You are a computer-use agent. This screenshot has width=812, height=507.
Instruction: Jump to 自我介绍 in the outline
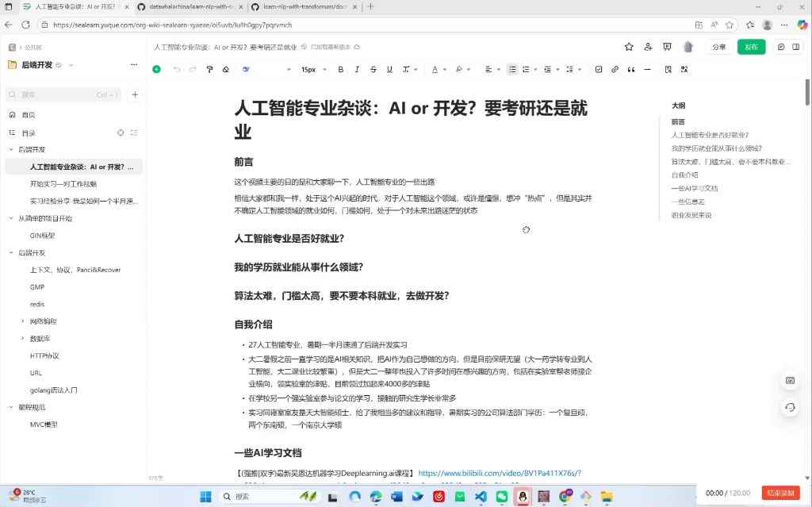tap(684, 175)
